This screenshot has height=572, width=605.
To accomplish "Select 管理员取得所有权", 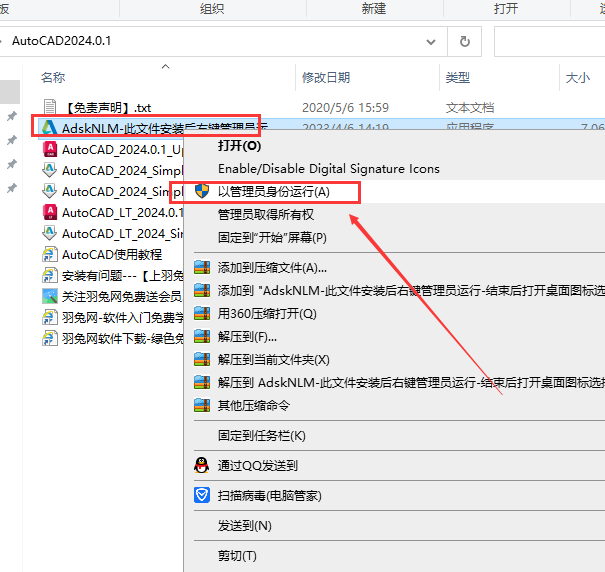I will tap(266, 214).
